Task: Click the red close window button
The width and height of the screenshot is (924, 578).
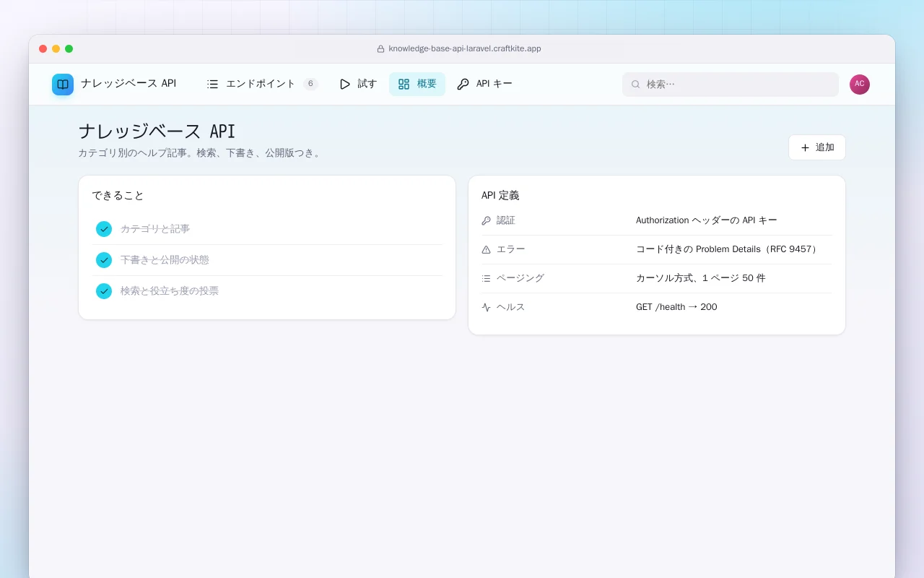Action: (x=43, y=49)
